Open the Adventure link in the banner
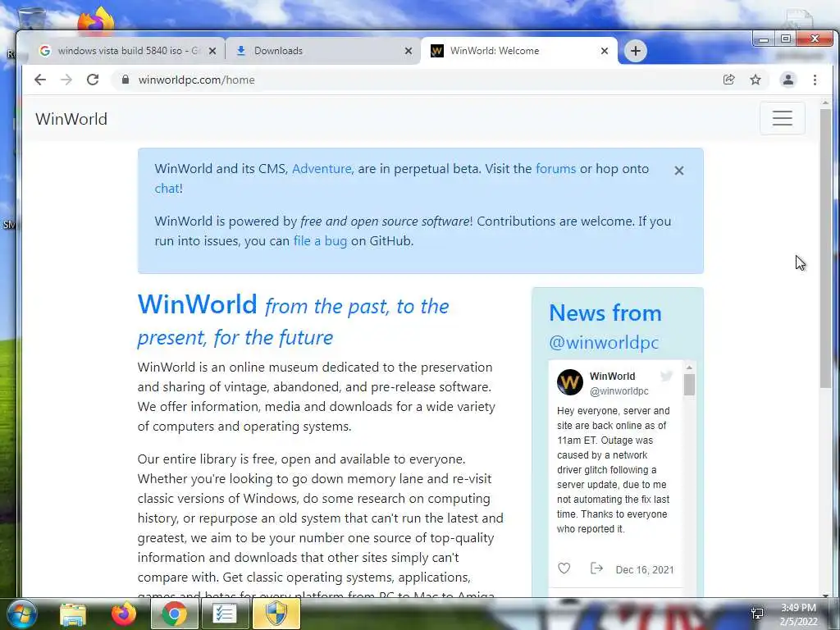Image resolution: width=840 pixels, height=630 pixels. pos(322,169)
